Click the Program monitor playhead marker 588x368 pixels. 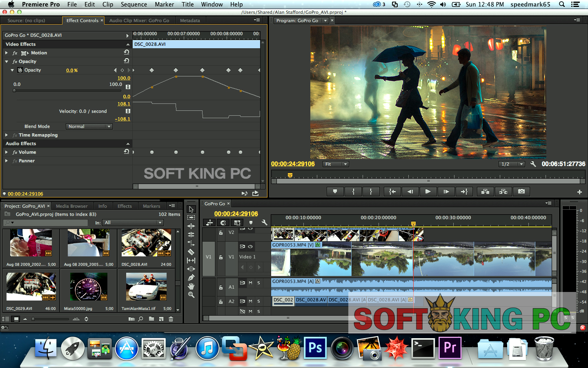pyautogui.click(x=290, y=175)
